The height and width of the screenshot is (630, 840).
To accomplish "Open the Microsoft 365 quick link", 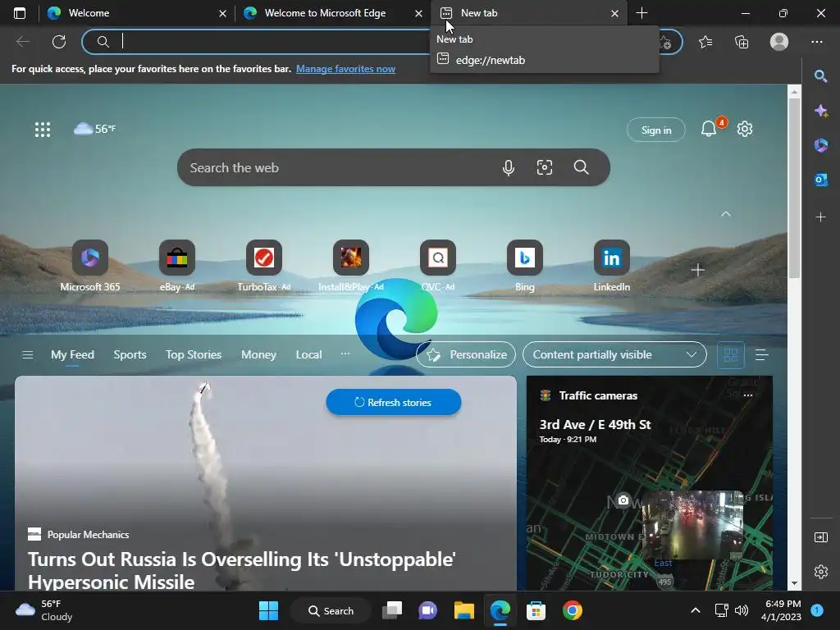I will point(90,266).
